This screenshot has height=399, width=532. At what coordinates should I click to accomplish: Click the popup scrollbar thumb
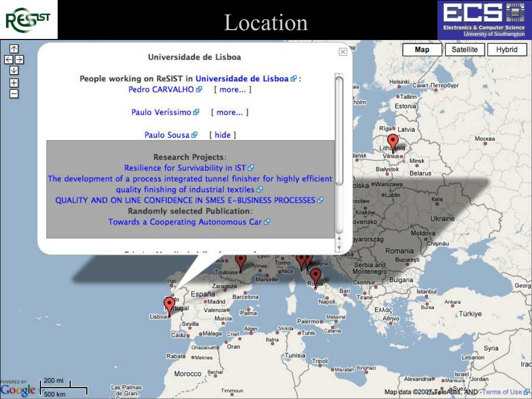(339, 131)
